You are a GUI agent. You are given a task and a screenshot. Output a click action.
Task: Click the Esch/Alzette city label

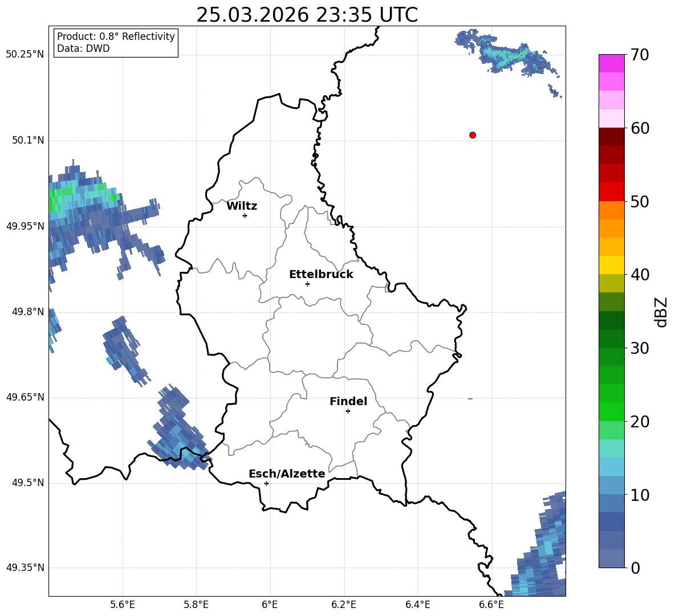[287, 474]
